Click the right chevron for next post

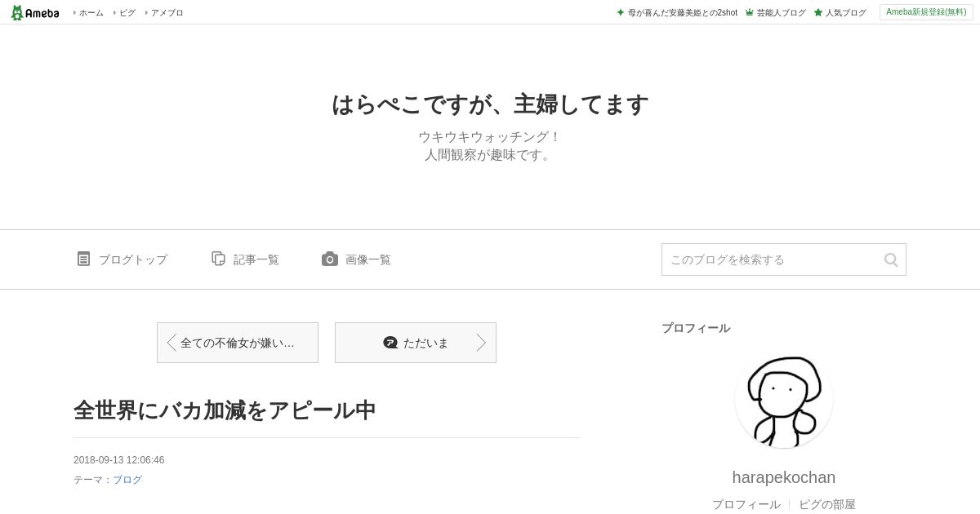click(481, 343)
